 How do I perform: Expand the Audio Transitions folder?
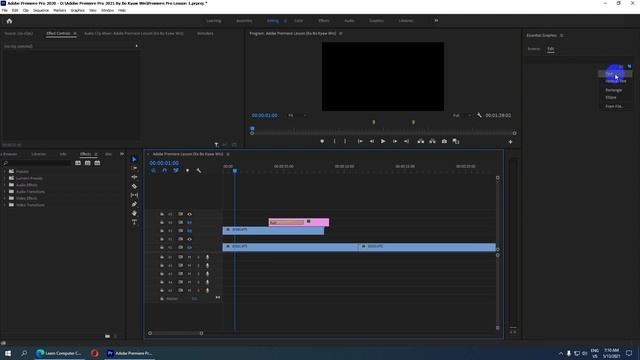point(5,191)
